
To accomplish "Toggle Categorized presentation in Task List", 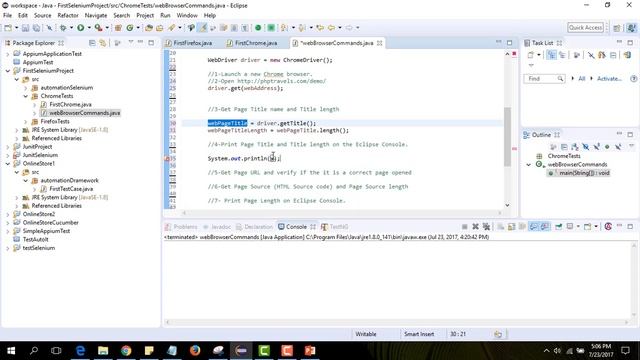I will [551, 55].
